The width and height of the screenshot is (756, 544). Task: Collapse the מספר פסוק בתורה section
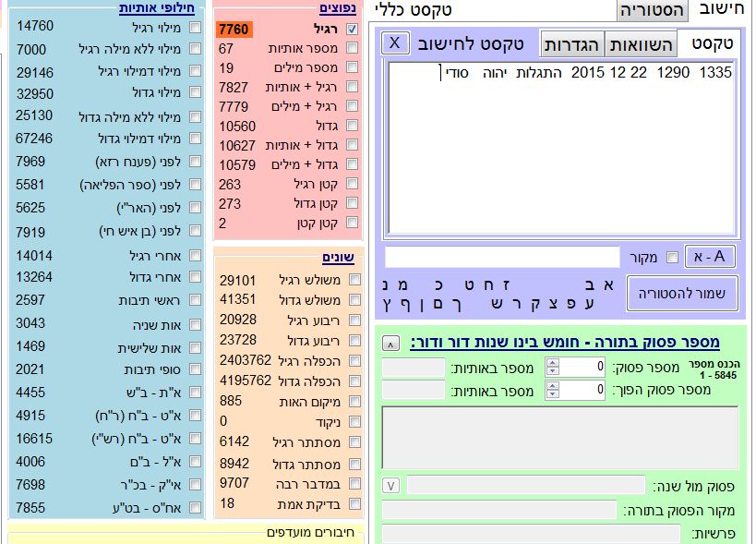(x=391, y=343)
